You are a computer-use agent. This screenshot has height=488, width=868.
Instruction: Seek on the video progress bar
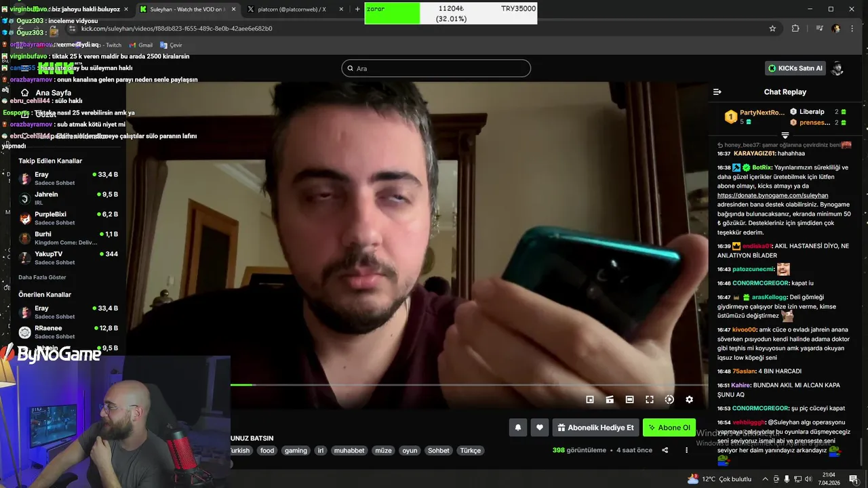(469, 385)
